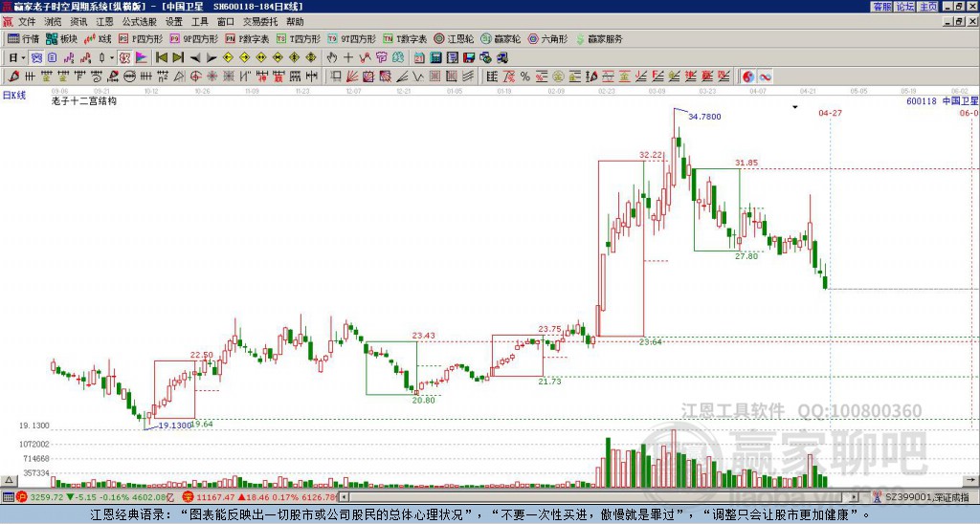
Task: Open the 行情 quotes view
Action: (x=24, y=38)
